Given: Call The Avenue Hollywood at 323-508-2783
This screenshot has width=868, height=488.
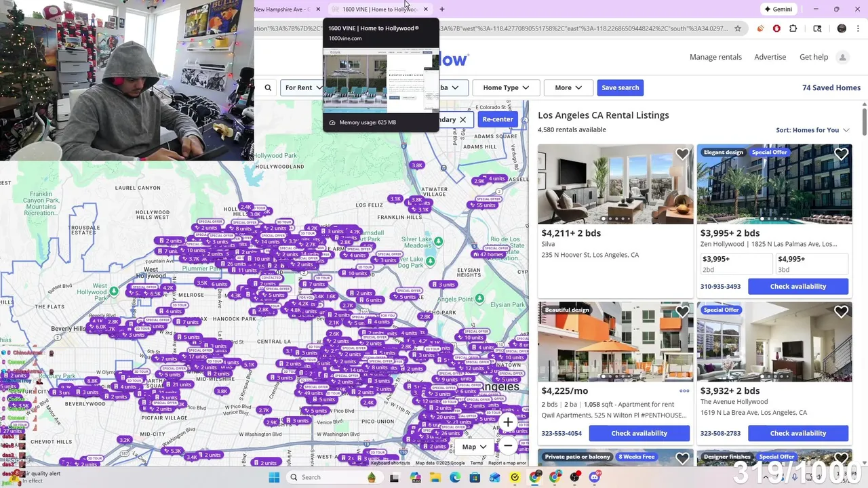Looking at the screenshot, I should click(720, 433).
